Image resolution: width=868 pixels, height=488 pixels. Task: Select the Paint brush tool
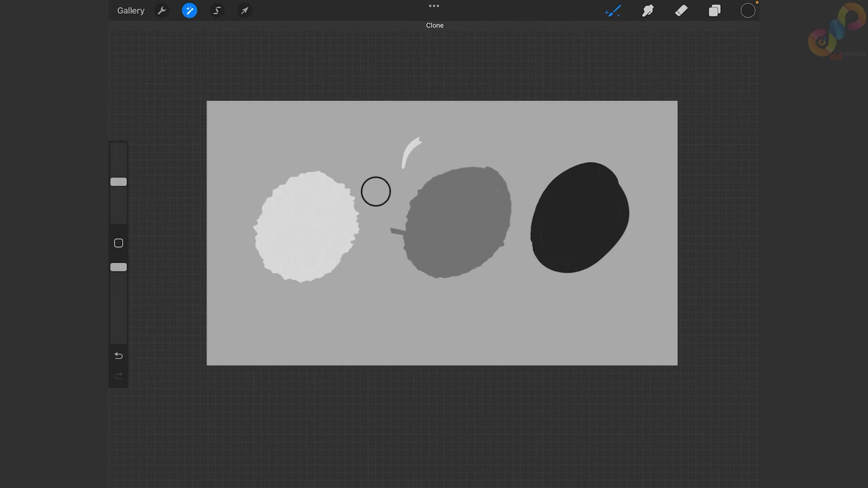(x=613, y=11)
